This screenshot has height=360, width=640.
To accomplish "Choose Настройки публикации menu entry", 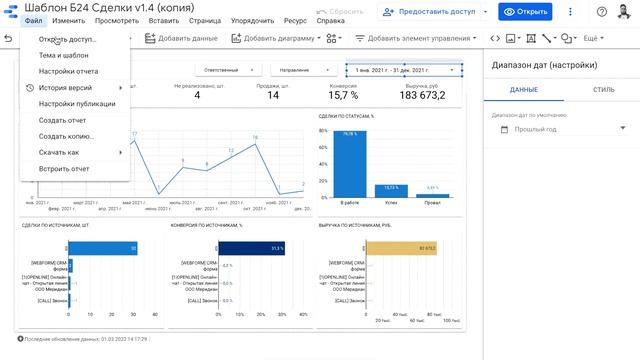I will click(x=75, y=104).
